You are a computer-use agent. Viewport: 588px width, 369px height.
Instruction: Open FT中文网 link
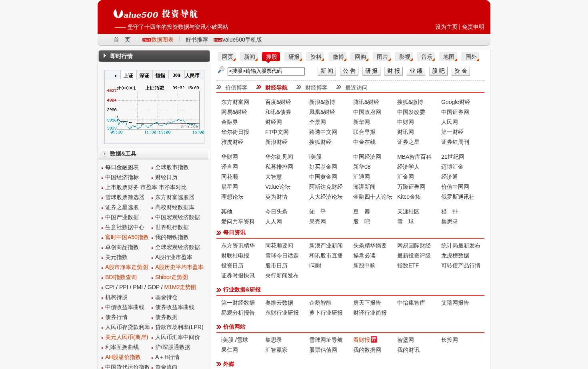point(277,132)
